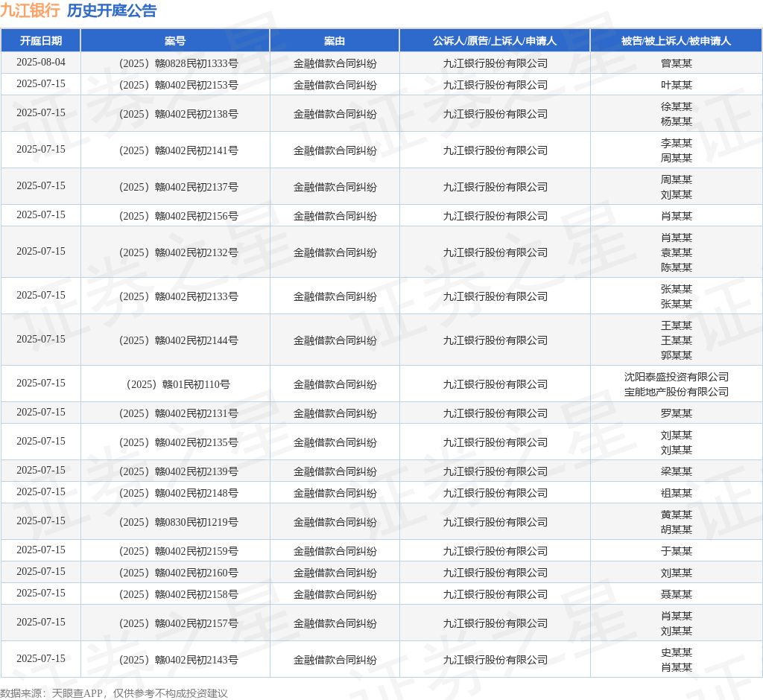Click defendant 聂某某
This screenshot has width=763, height=700.
point(677,594)
